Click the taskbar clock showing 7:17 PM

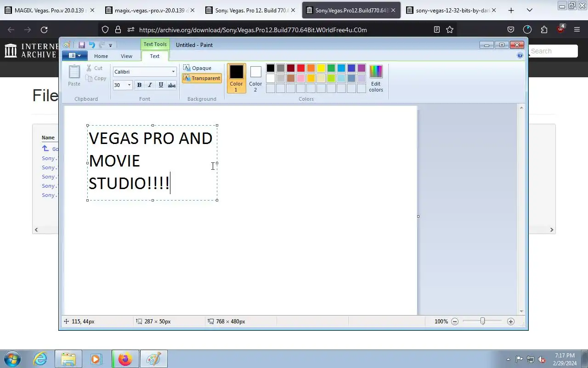[x=565, y=359]
